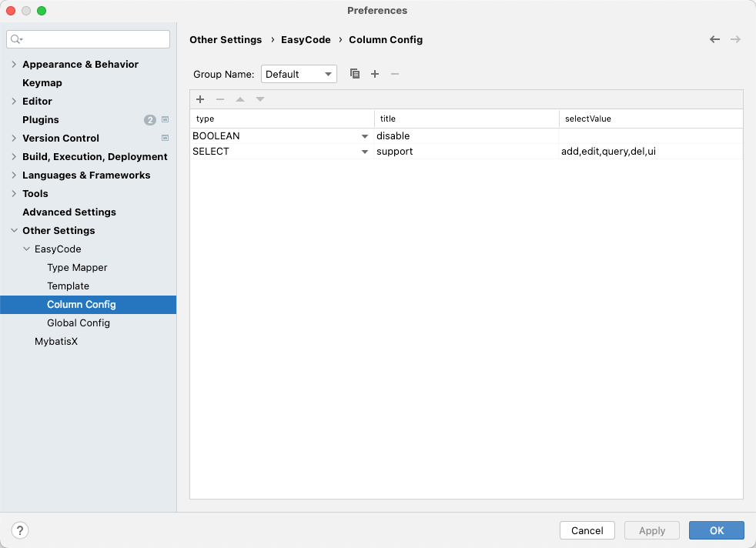Open the Group Name Default dropdown

299,74
